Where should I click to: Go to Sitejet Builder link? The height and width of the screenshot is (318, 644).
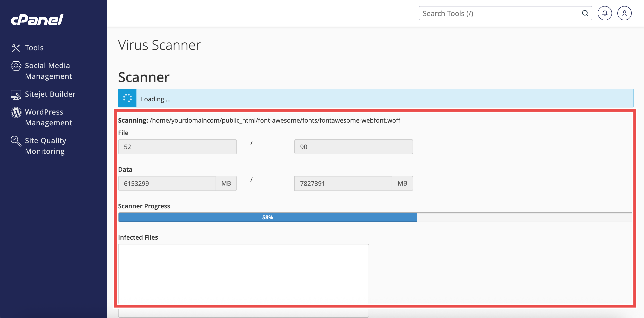point(50,94)
